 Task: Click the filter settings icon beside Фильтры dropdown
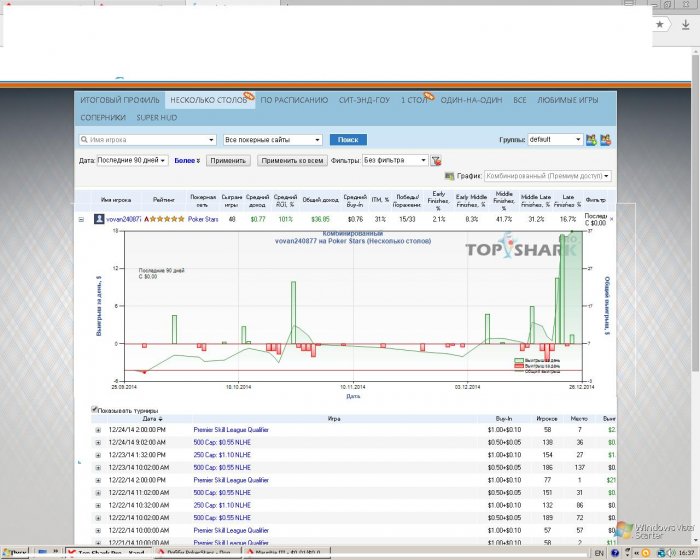pos(436,160)
